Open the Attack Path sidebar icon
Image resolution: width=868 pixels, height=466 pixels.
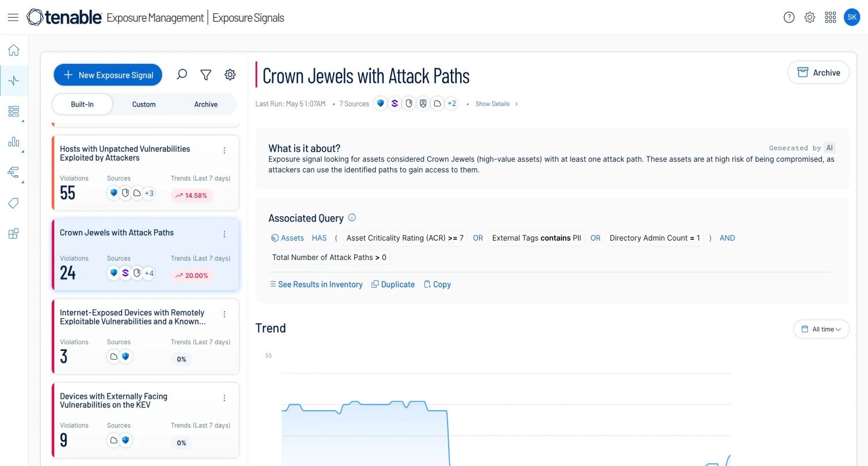pyautogui.click(x=14, y=172)
